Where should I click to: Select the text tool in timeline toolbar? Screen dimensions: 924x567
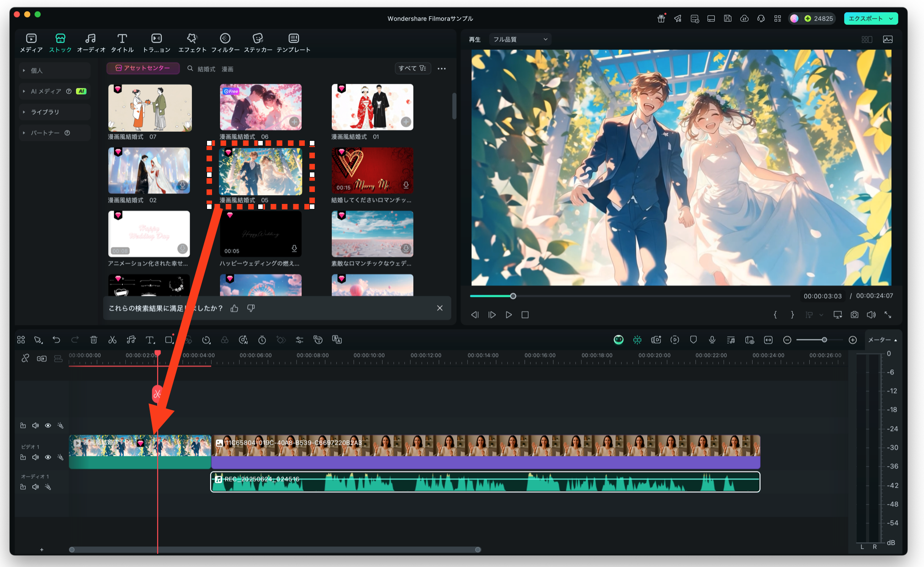[150, 340]
